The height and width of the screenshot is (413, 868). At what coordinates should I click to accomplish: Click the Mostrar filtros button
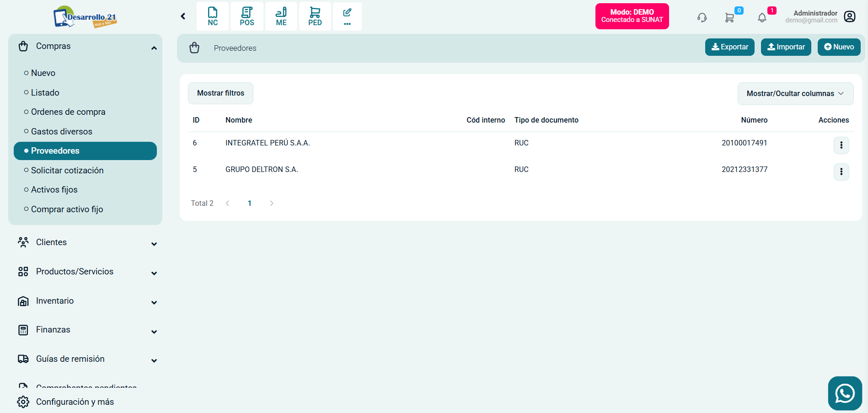[x=220, y=93]
